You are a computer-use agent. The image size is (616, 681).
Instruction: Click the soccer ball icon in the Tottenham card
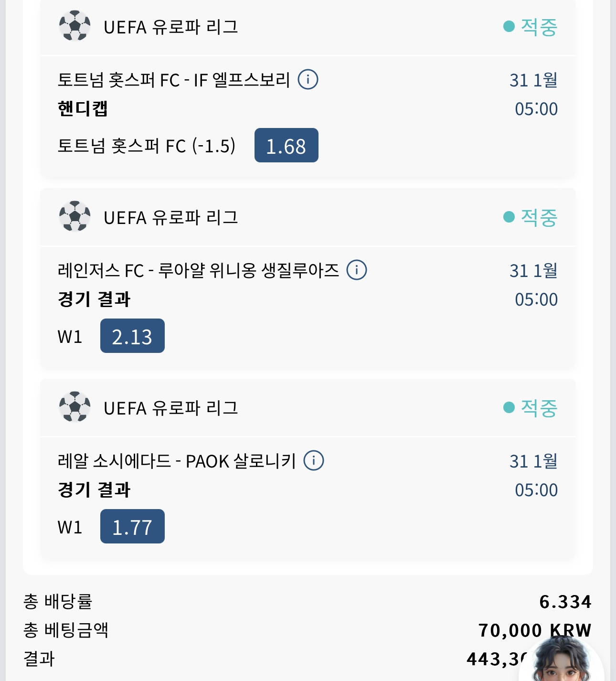(74, 26)
